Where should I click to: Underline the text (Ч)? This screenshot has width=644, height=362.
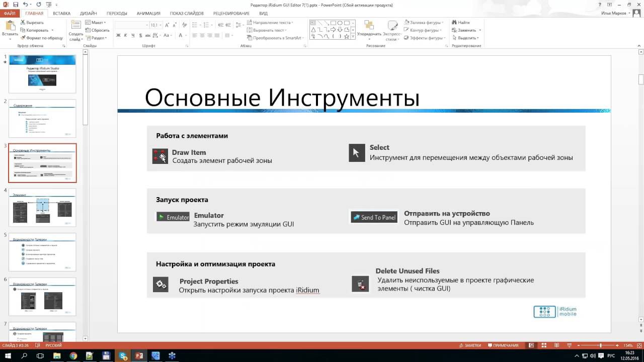[x=133, y=35]
